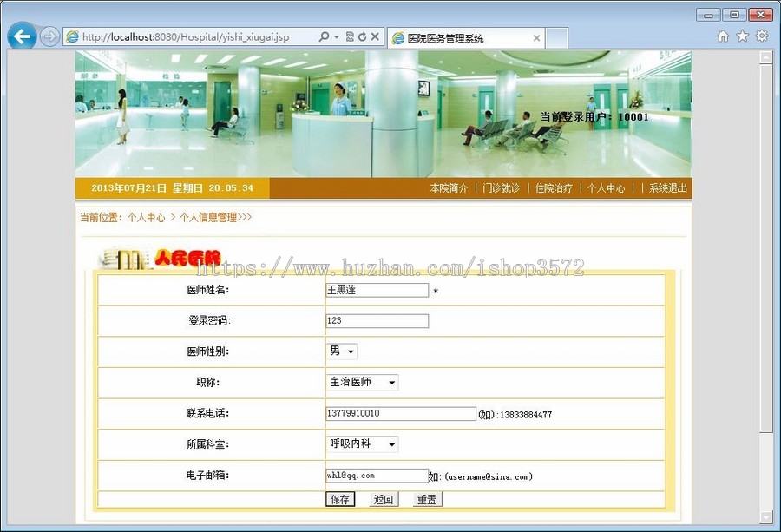
Task: Click the page vertical scrollbar thumb
Action: click(766, 248)
